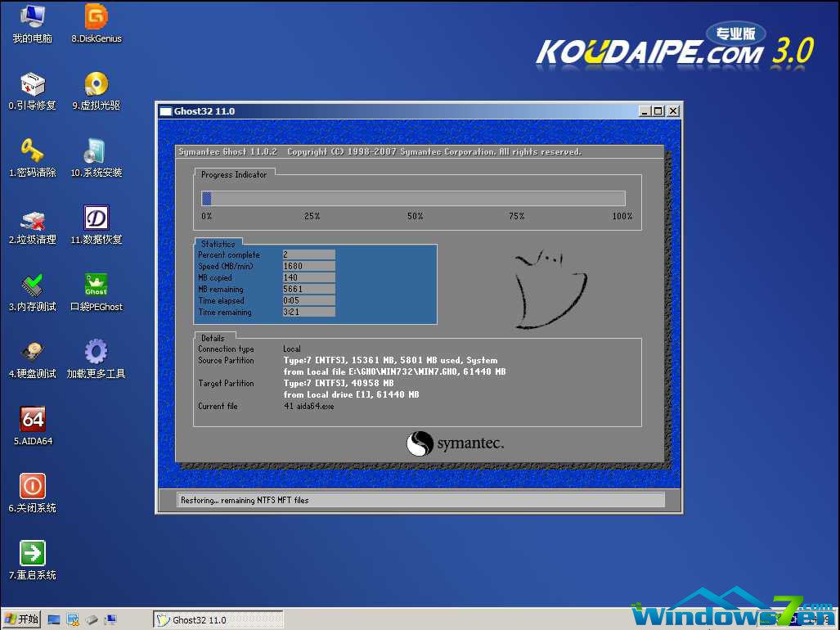Viewport: 840px width, 630px height.
Task: Click the shutdown system (关闭系统) icon
Action: click(32, 486)
